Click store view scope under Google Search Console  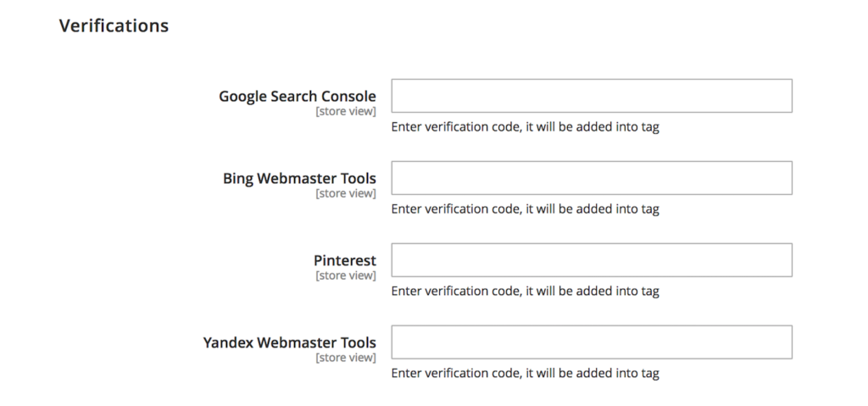(x=346, y=111)
